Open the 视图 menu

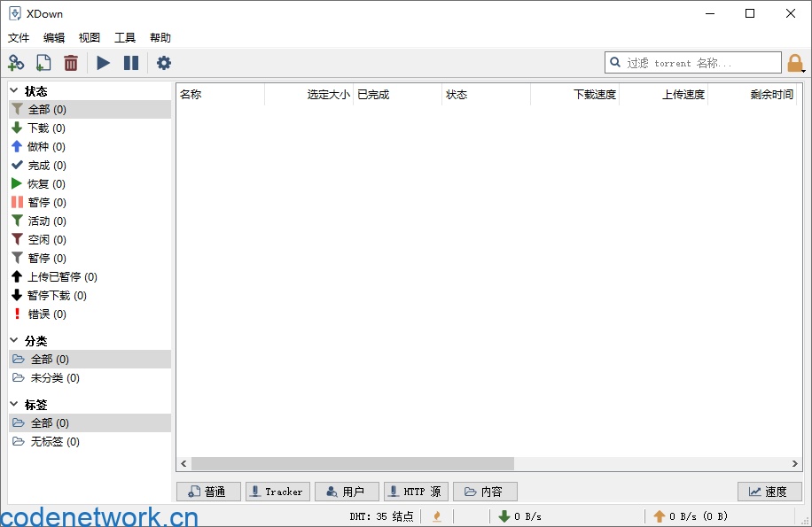point(89,38)
